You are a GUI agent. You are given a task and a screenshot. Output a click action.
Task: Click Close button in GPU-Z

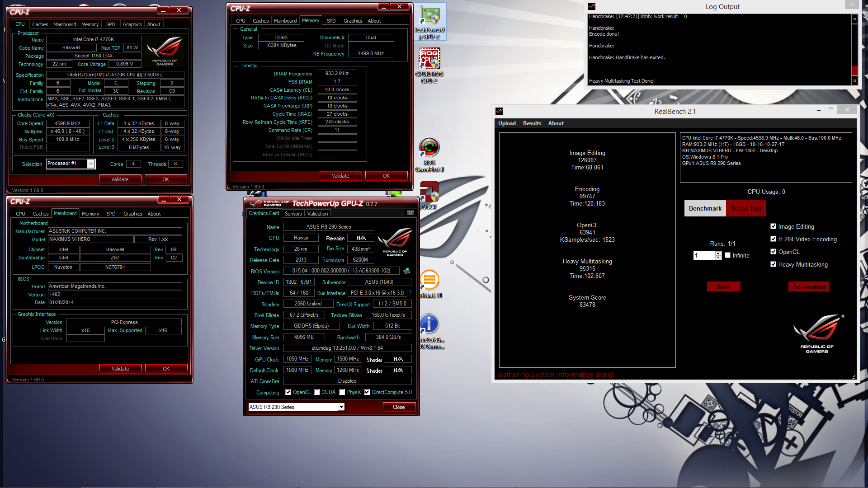pos(399,407)
